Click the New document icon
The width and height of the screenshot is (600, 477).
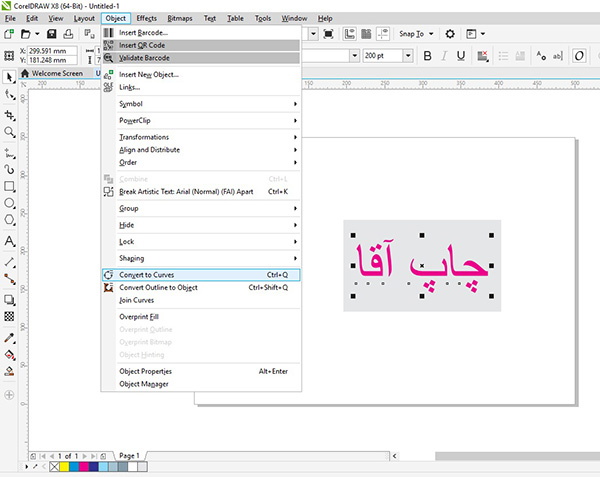(x=9, y=34)
